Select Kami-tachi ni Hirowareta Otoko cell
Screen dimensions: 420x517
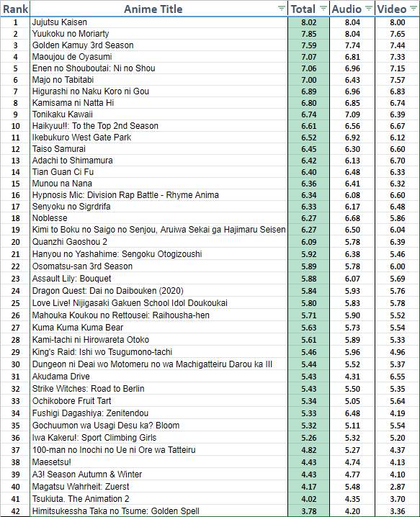point(158,340)
